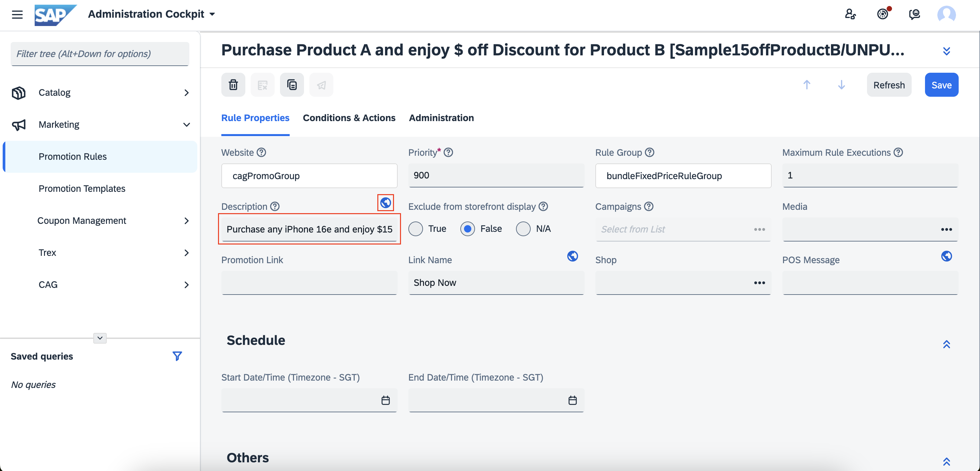Click the Rule Group field
This screenshot has width=980, height=471.
point(683,175)
